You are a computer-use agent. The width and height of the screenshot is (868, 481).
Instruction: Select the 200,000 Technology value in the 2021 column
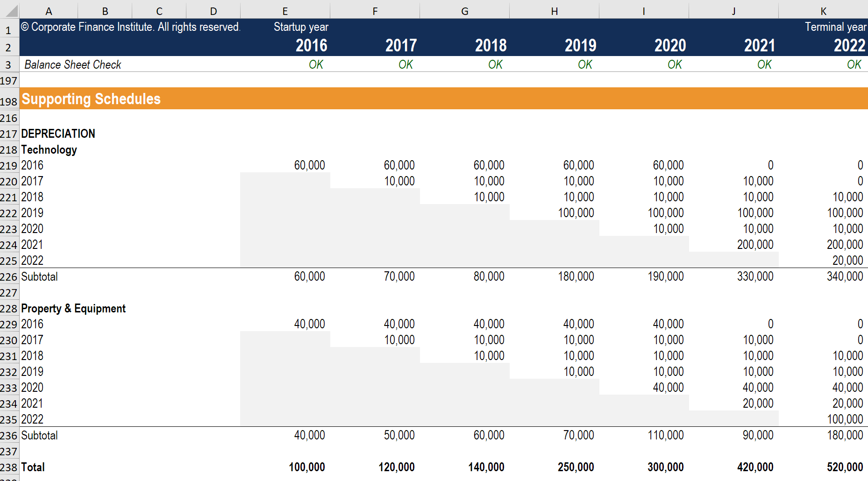pos(755,245)
